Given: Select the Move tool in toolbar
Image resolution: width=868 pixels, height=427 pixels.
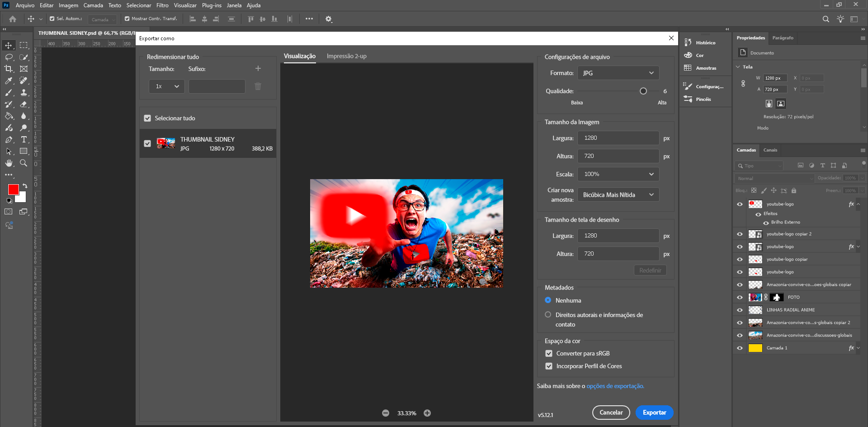Looking at the screenshot, I should coord(9,45).
